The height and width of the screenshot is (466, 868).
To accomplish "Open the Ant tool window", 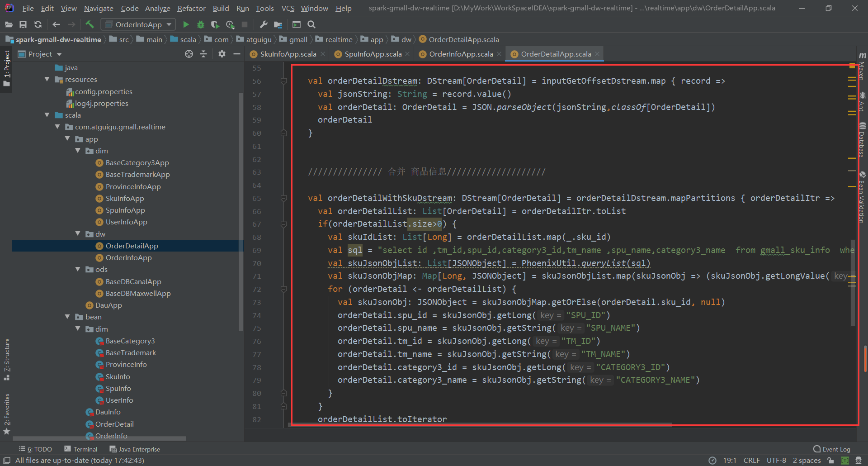I will click(862, 101).
